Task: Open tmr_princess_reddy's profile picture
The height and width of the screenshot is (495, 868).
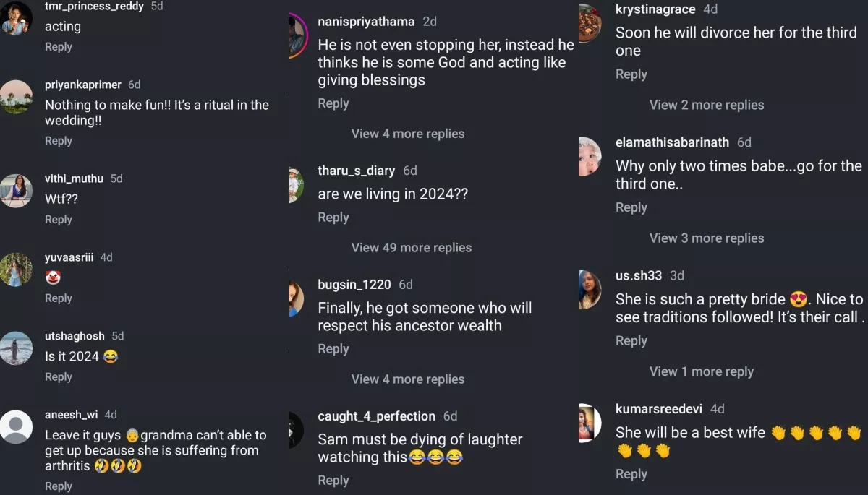Action: click(x=16, y=19)
